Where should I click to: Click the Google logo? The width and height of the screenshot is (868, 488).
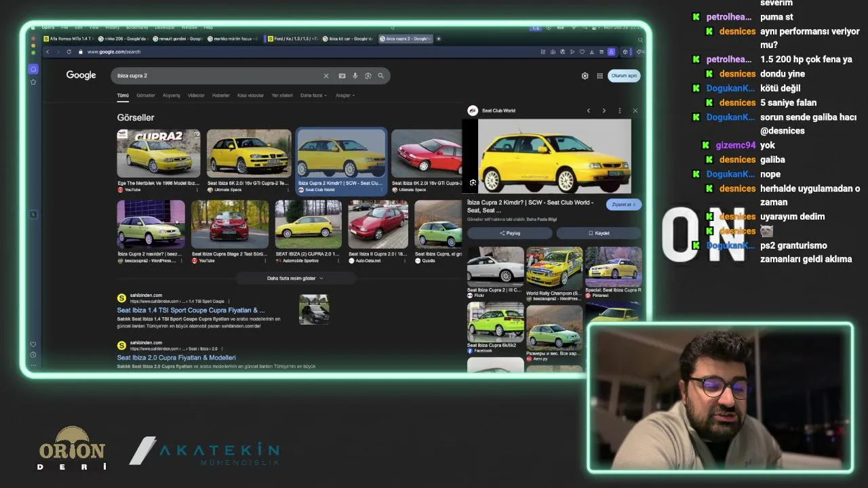81,75
